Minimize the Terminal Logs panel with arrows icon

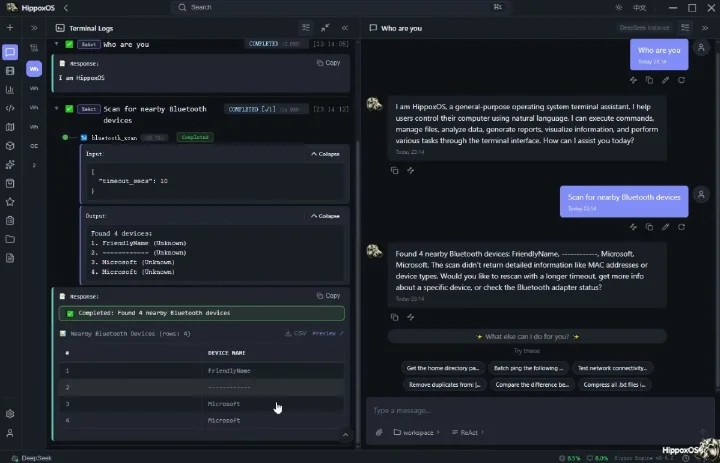pyautogui.click(x=325, y=28)
